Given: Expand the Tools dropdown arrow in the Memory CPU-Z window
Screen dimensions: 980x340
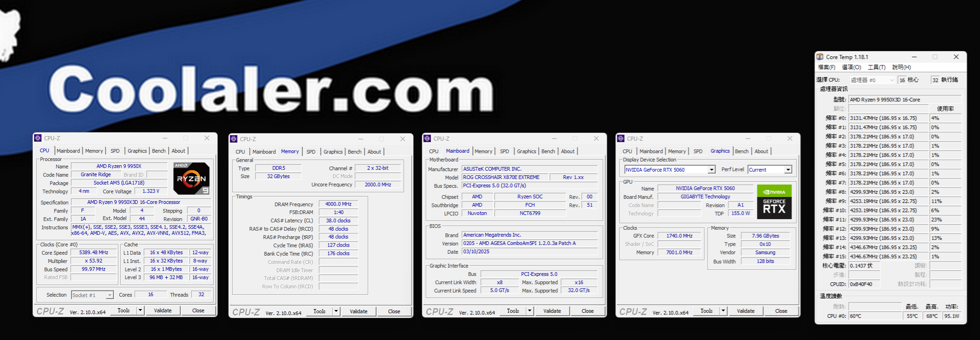Looking at the screenshot, I should 336,311.
